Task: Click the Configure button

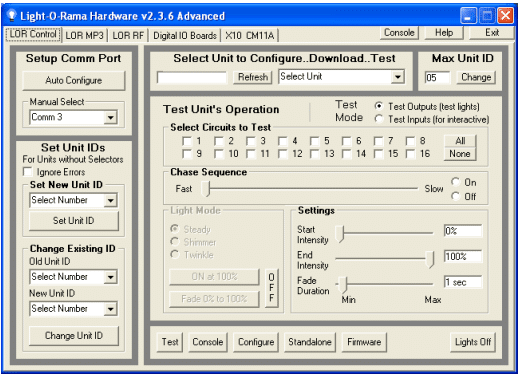Action: click(256, 342)
